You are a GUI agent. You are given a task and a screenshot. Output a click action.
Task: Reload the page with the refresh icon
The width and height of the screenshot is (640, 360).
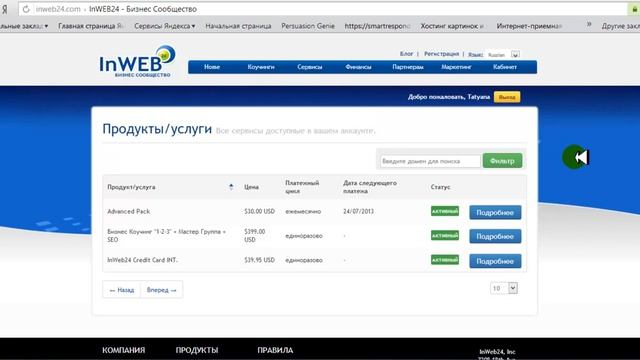[x=26, y=9]
